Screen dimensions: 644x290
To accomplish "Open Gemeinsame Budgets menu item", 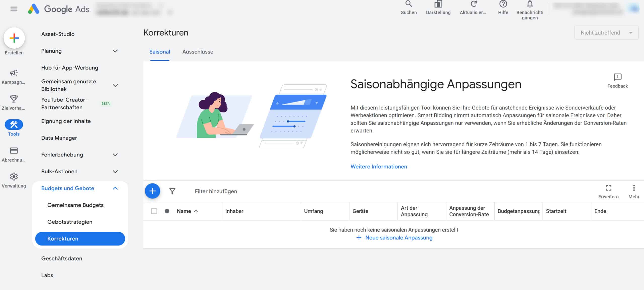I will tap(75, 205).
